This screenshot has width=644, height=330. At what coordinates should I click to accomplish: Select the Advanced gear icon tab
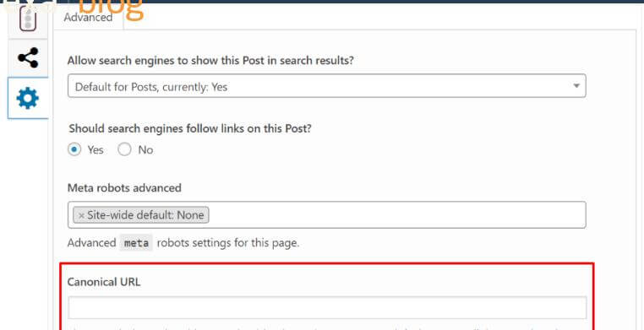pyautogui.click(x=28, y=99)
